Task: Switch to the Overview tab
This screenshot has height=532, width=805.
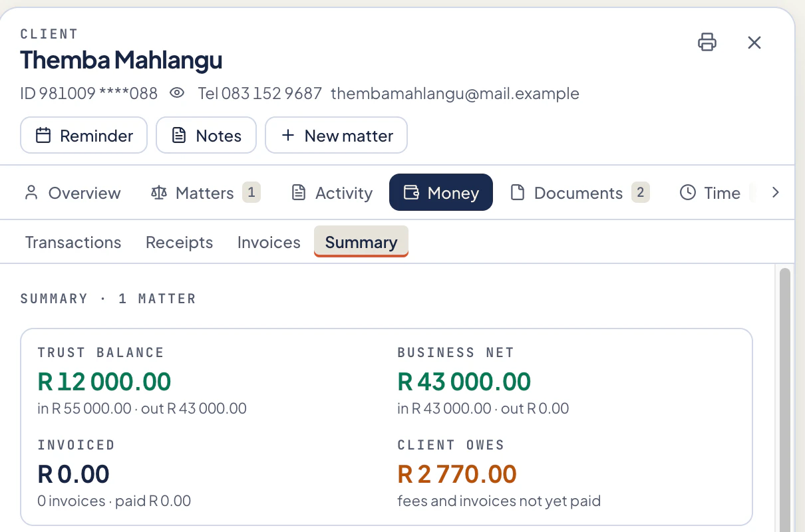Action: [x=73, y=193]
